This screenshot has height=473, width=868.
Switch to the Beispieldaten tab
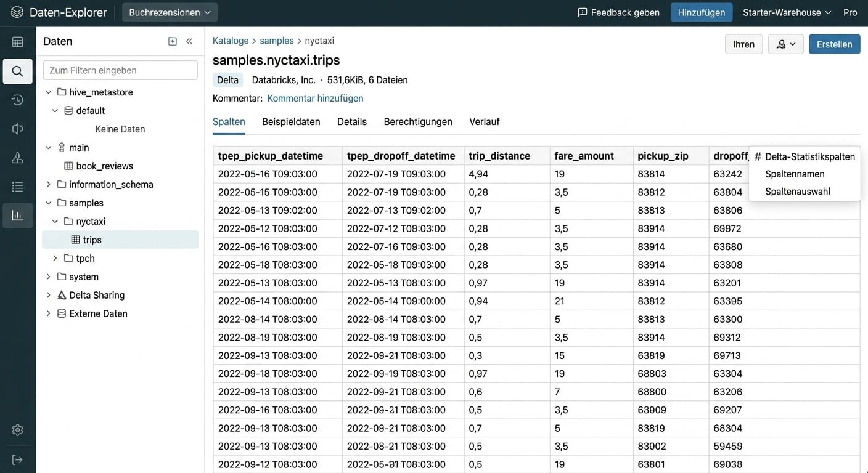[291, 121]
